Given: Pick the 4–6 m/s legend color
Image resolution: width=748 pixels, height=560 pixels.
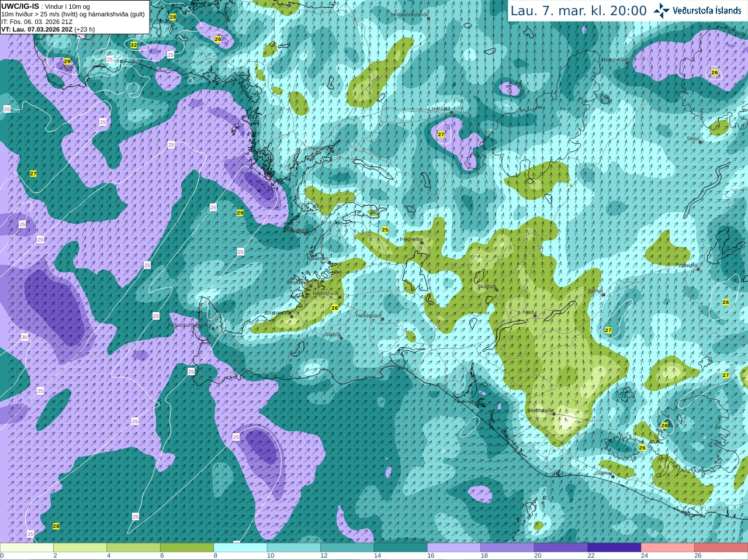Looking at the screenshot, I should (x=133, y=548).
